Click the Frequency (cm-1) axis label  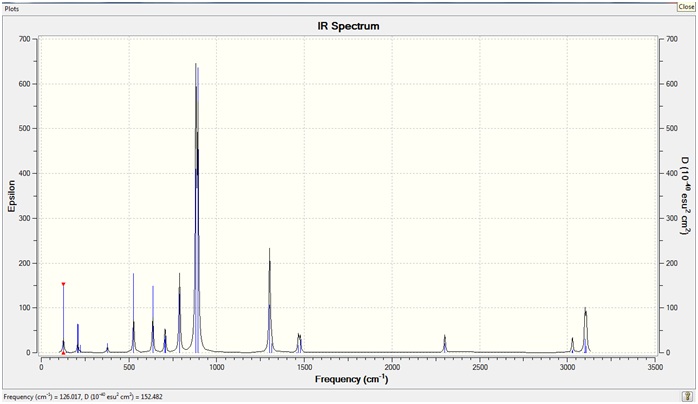pos(352,379)
